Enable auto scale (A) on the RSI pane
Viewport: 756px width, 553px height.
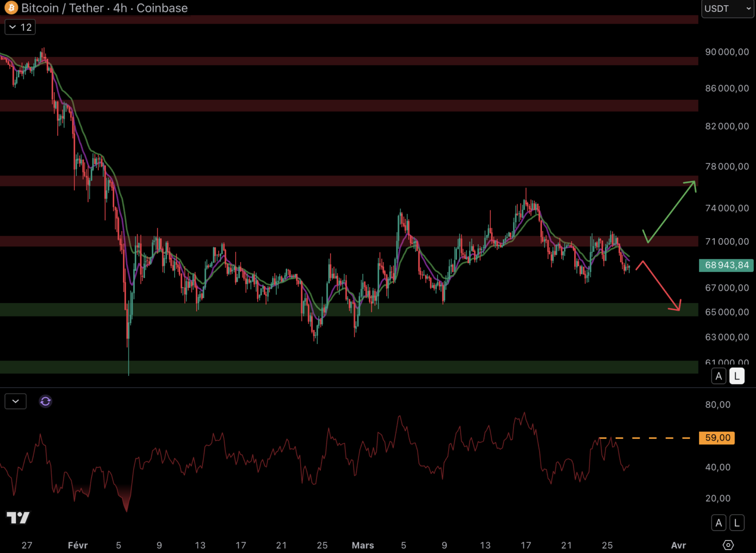click(x=719, y=523)
